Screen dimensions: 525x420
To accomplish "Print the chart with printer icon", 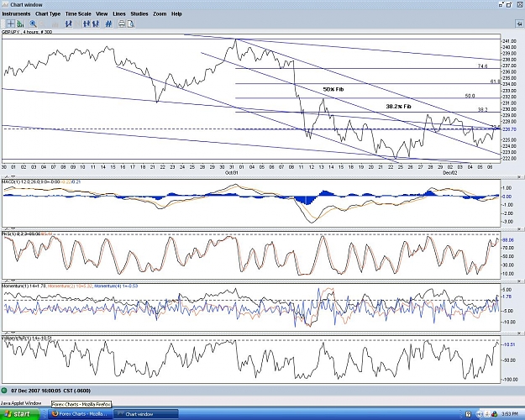I will [122, 24].
